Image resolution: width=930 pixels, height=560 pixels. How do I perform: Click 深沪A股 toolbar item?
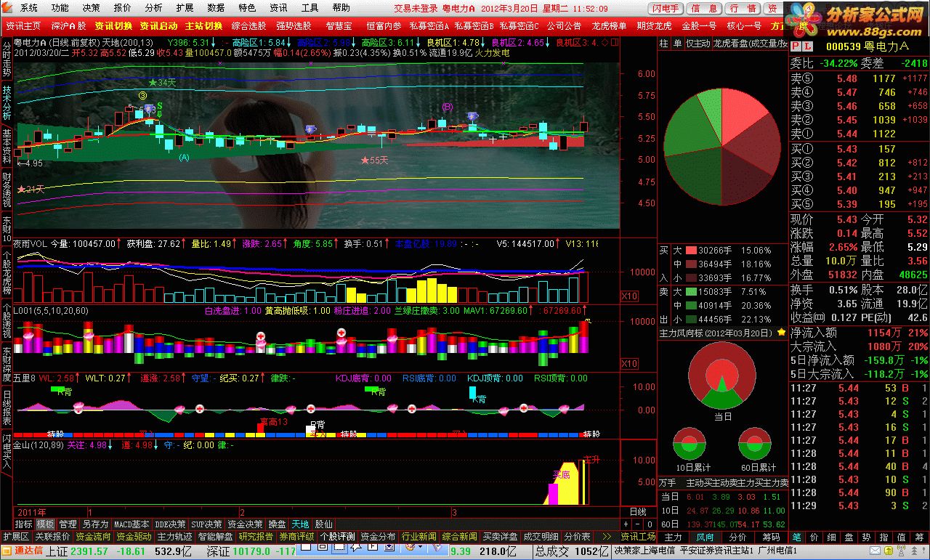coord(68,25)
